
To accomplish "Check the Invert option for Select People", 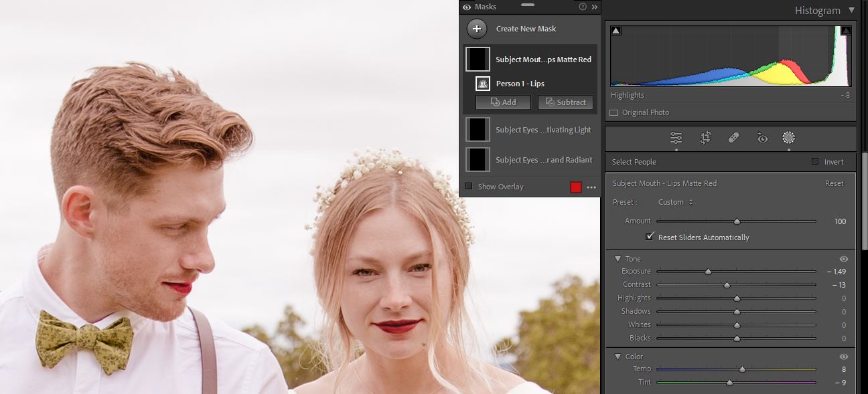I will pyautogui.click(x=815, y=161).
